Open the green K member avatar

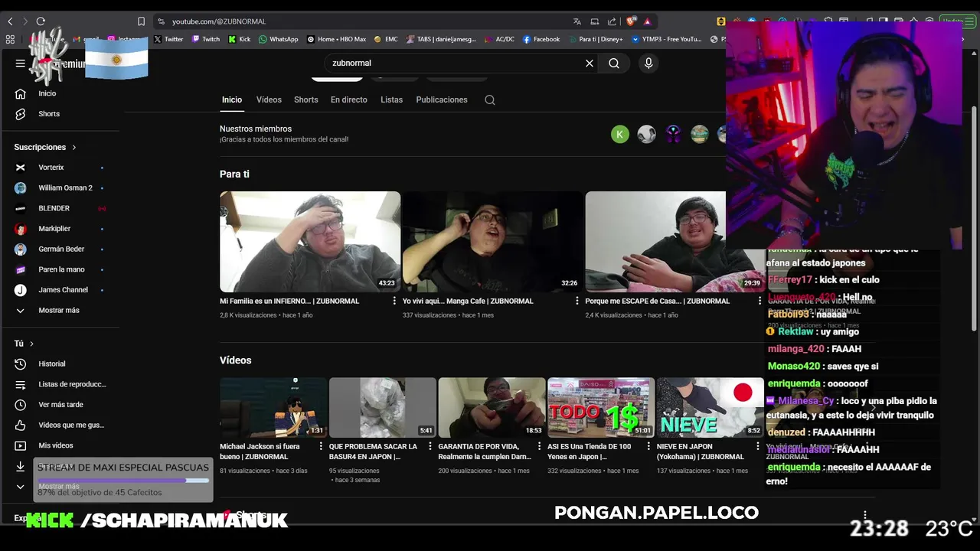pos(620,135)
